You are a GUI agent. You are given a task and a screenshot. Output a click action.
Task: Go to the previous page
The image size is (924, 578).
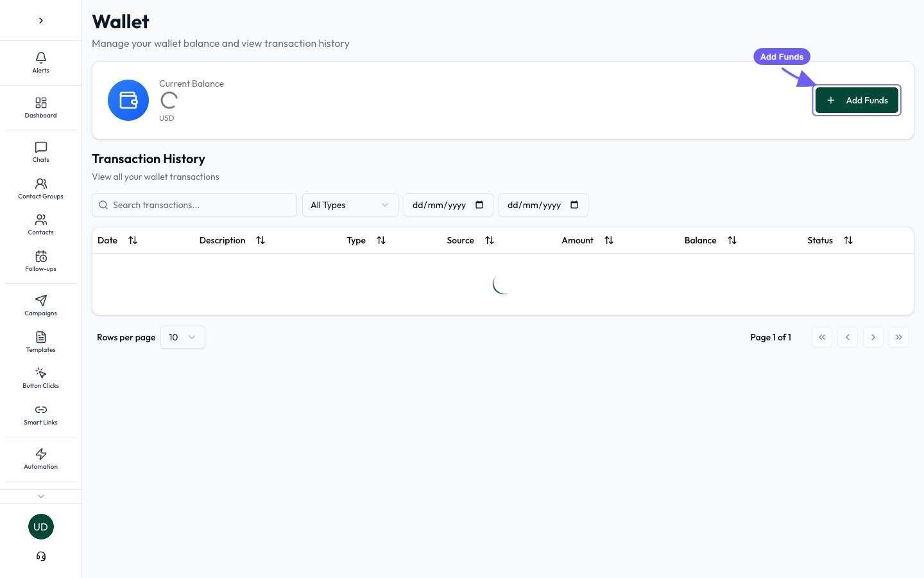(848, 337)
